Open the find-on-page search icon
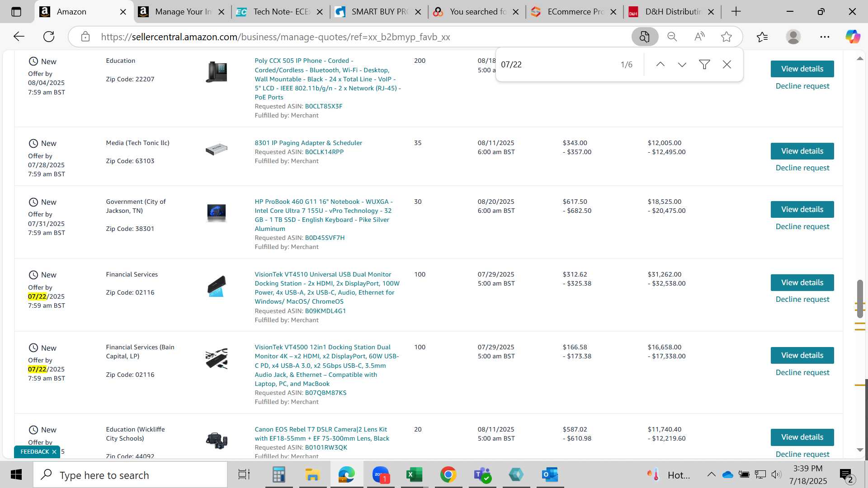The width and height of the screenshot is (868, 488). tap(645, 37)
